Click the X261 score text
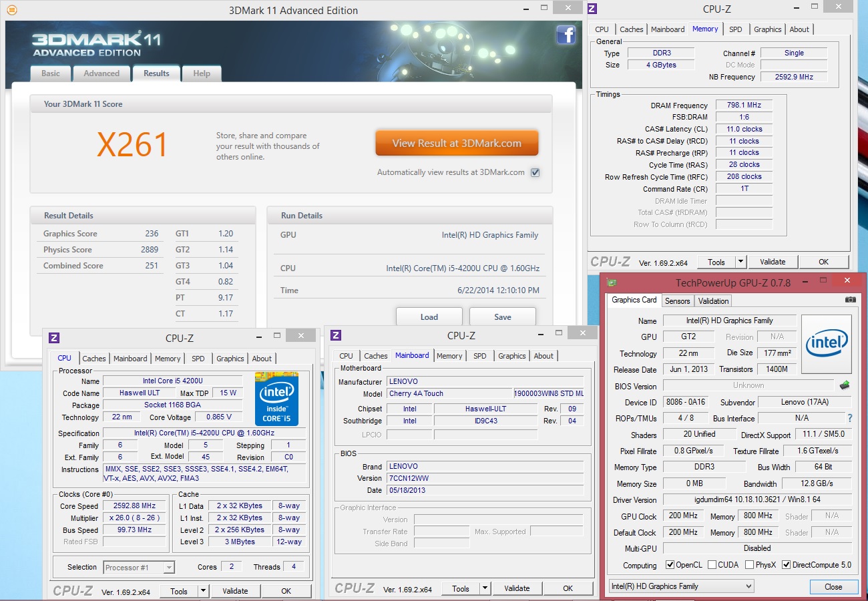This screenshot has height=601, width=868. 132,144
